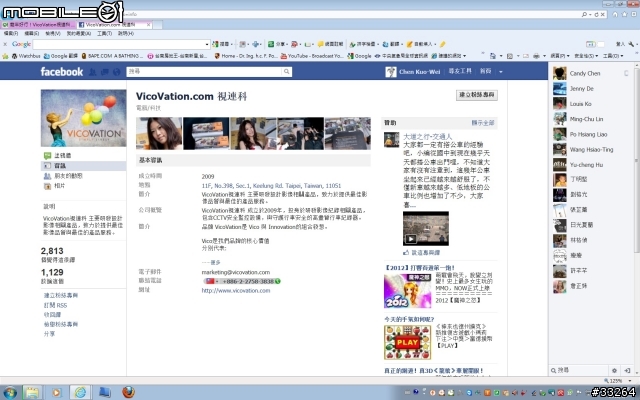Click the Google toolbar share button
The height and width of the screenshot is (400, 640).
tap(277, 44)
